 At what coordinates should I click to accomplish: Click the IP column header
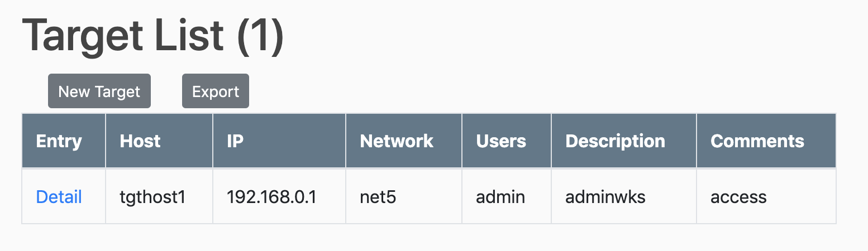(235, 141)
